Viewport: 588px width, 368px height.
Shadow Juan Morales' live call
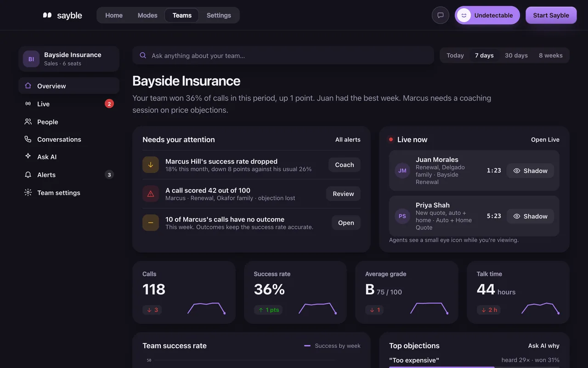pyautogui.click(x=530, y=171)
